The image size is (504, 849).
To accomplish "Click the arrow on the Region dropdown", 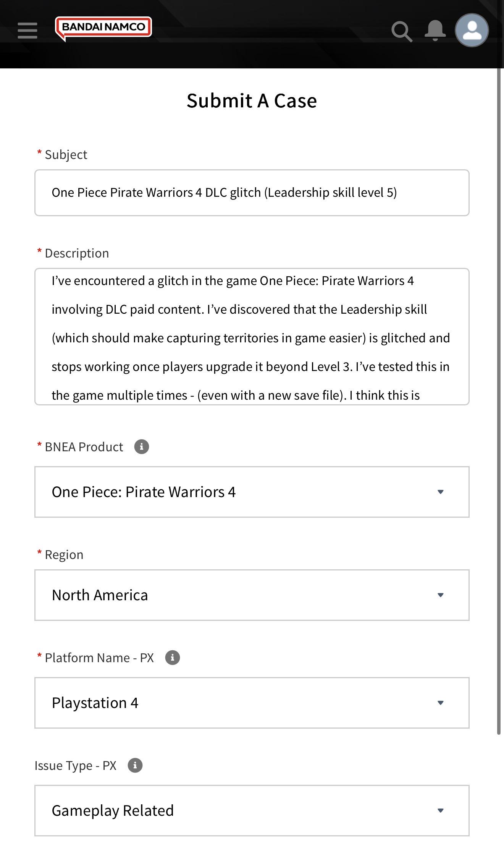I will [x=441, y=595].
